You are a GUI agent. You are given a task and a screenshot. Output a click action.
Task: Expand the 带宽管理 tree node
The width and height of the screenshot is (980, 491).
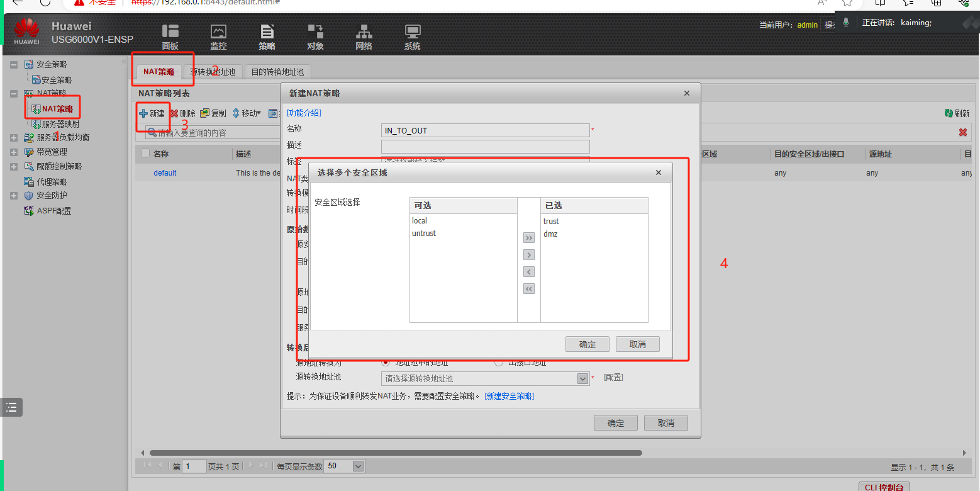[14, 152]
